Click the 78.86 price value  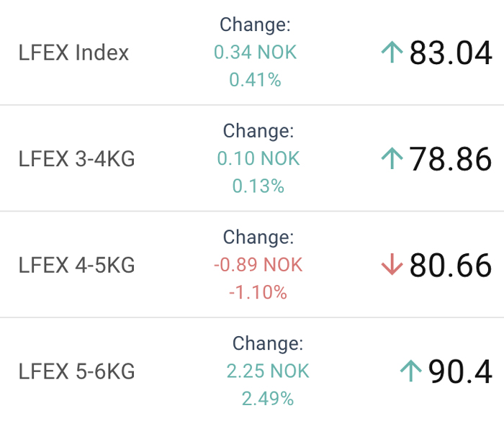(x=451, y=159)
